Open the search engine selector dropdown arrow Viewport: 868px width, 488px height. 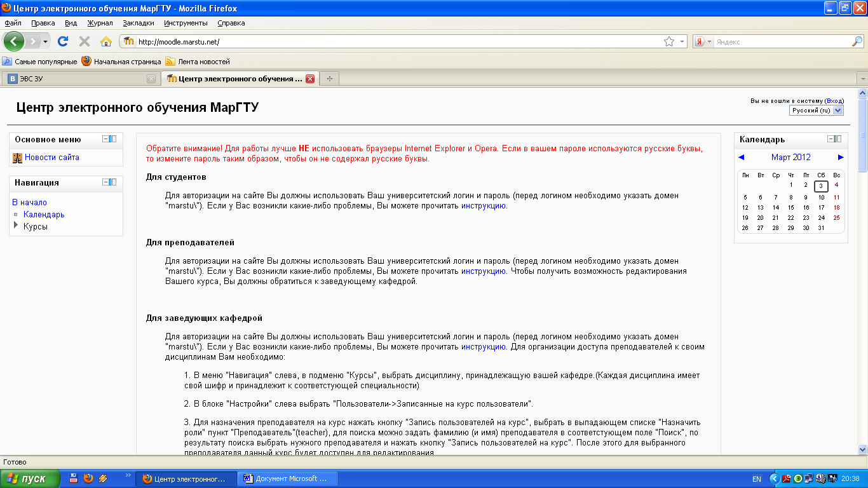709,42
